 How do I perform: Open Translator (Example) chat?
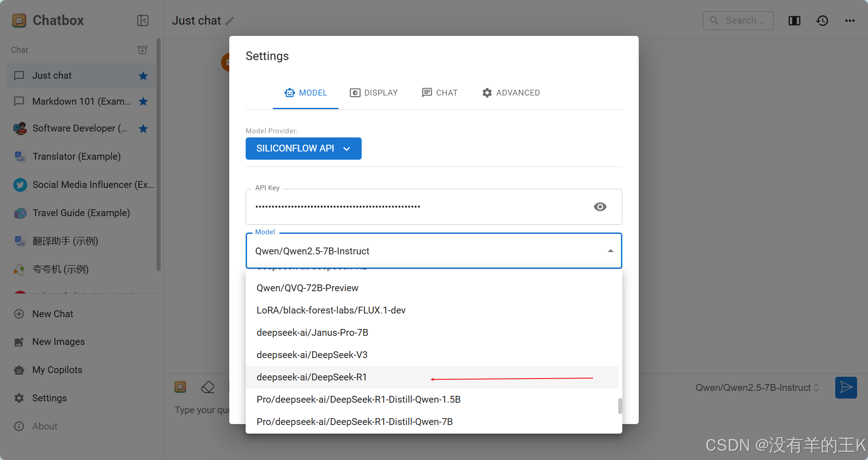coord(81,157)
